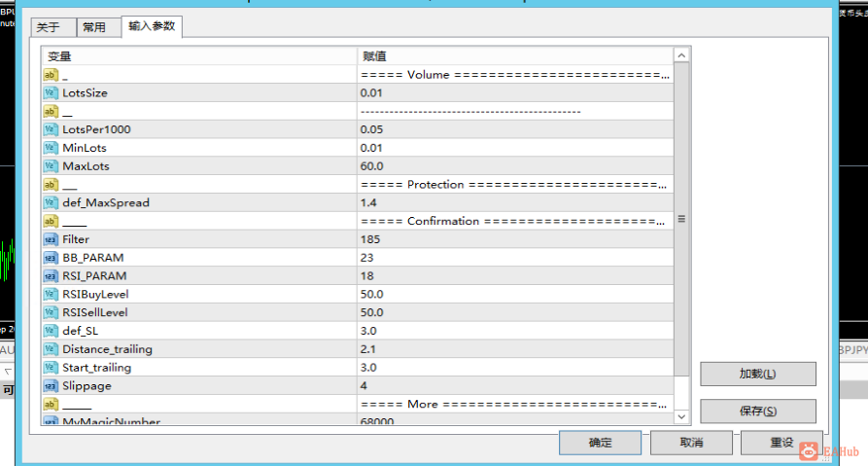Click the Slippage variable name

coord(87,385)
